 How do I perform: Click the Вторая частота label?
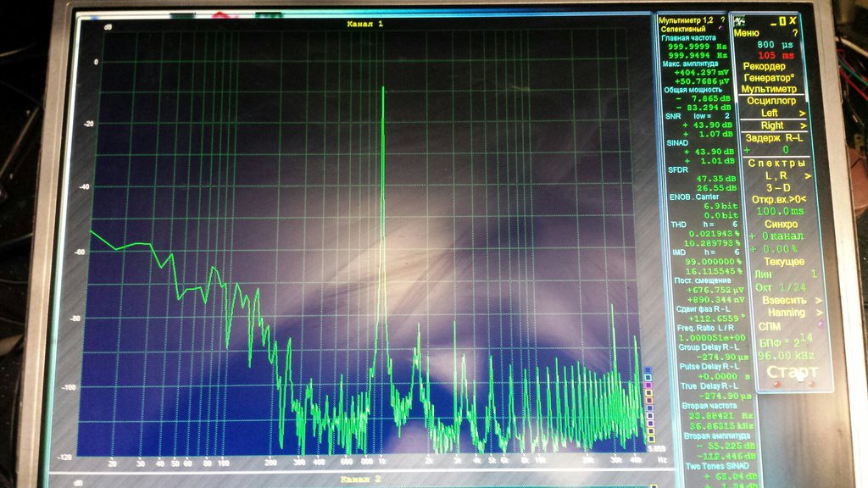[709, 406]
